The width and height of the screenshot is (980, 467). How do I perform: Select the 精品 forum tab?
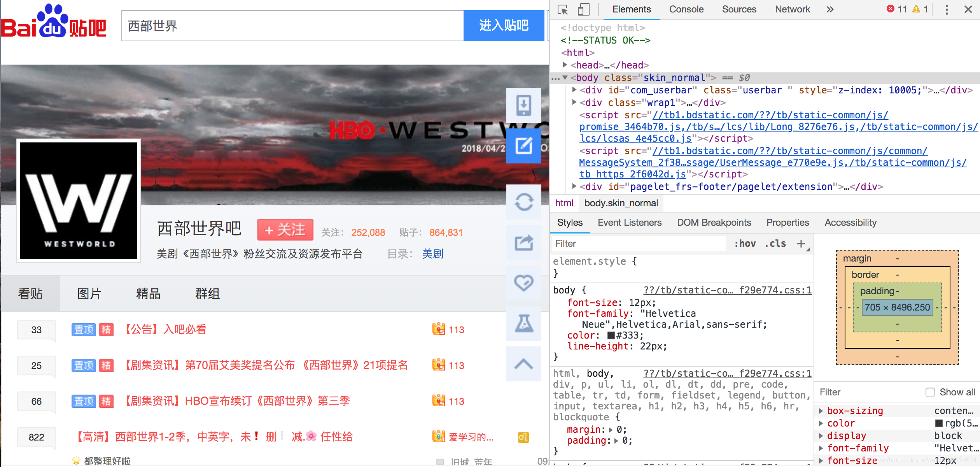(149, 293)
